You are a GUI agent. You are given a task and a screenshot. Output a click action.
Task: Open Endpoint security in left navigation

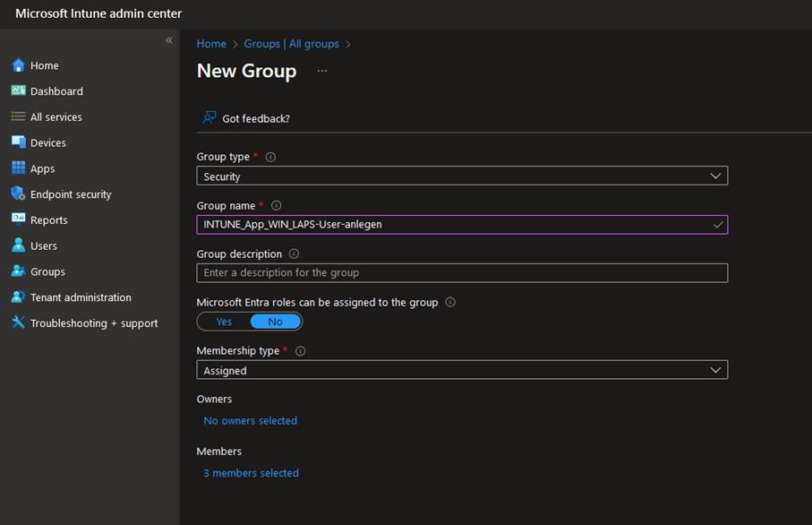[71, 194]
